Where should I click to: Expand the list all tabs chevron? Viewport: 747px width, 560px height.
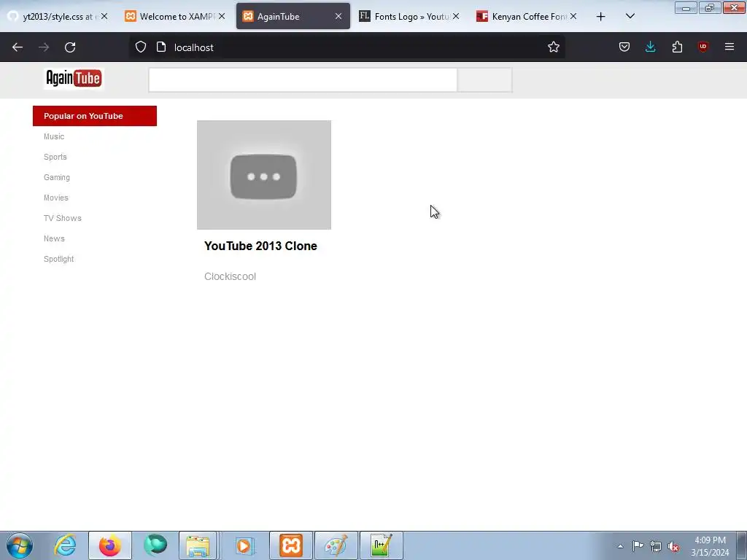point(630,16)
